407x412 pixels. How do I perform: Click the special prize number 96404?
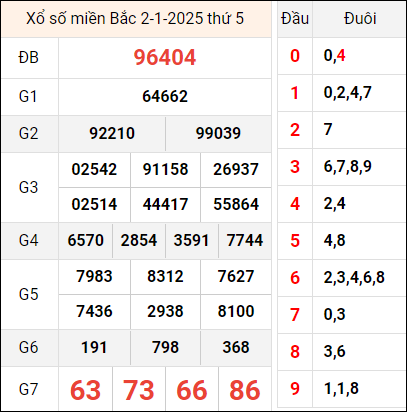tap(165, 57)
